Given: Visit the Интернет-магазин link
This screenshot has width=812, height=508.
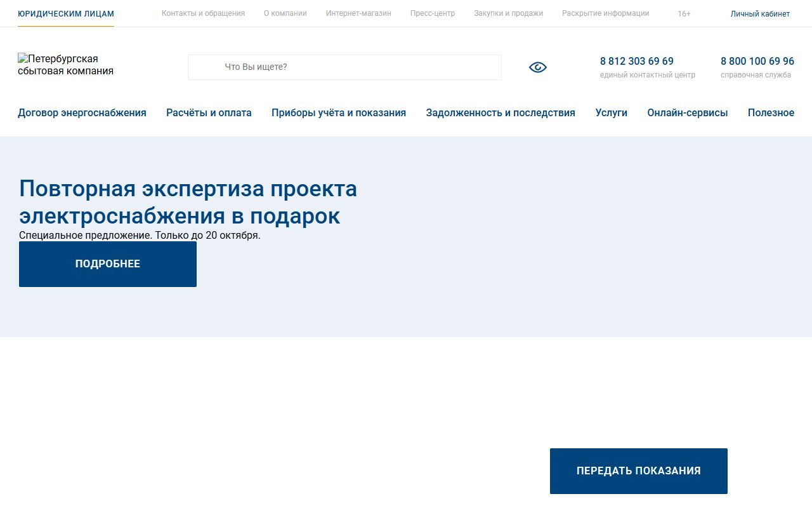Looking at the screenshot, I should click(358, 13).
